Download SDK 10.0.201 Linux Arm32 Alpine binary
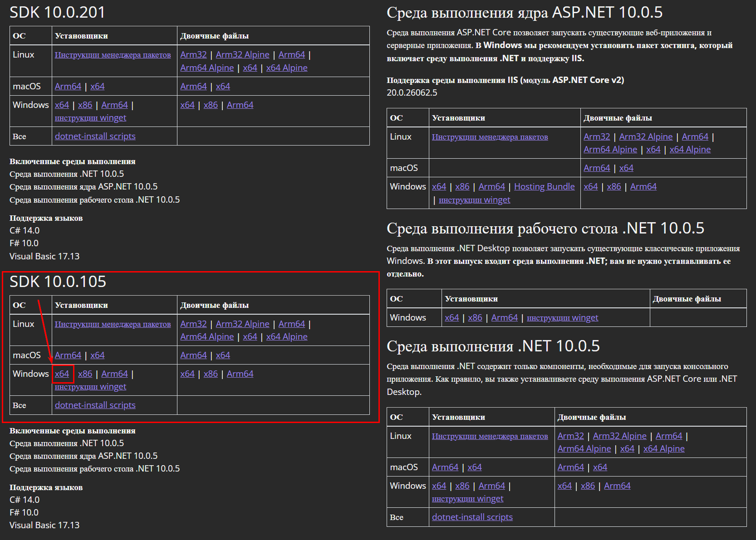The width and height of the screenshot is (756, 540). 242,55
